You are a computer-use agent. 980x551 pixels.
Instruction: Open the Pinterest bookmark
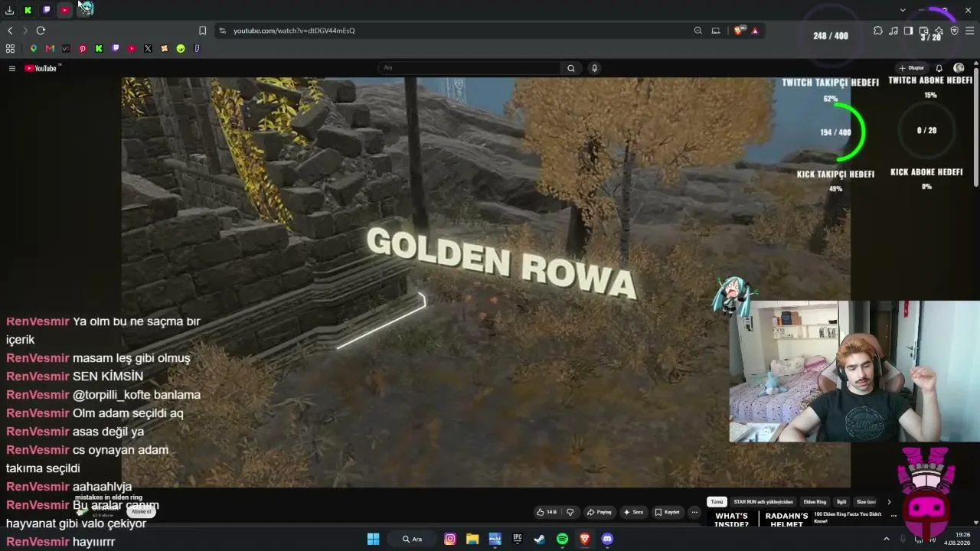pos(83,48)
